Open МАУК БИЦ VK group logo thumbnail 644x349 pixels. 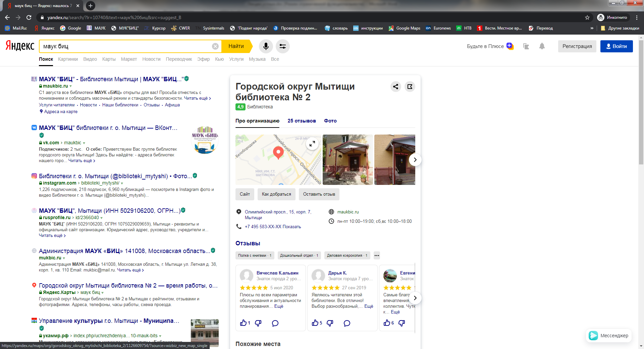(205, 140)
